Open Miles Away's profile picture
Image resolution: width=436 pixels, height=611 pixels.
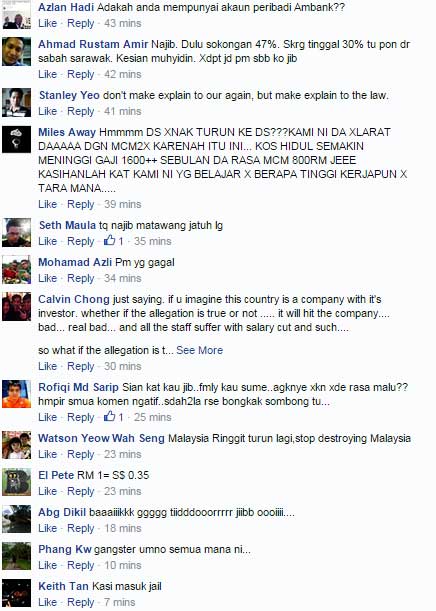pyautogui.click(x=16, y=139)
